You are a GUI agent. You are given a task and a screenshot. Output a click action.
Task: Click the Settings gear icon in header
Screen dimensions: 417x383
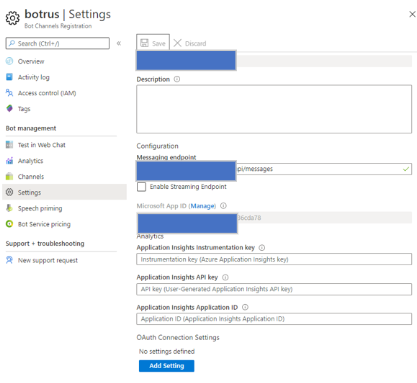tap(13, 18)
